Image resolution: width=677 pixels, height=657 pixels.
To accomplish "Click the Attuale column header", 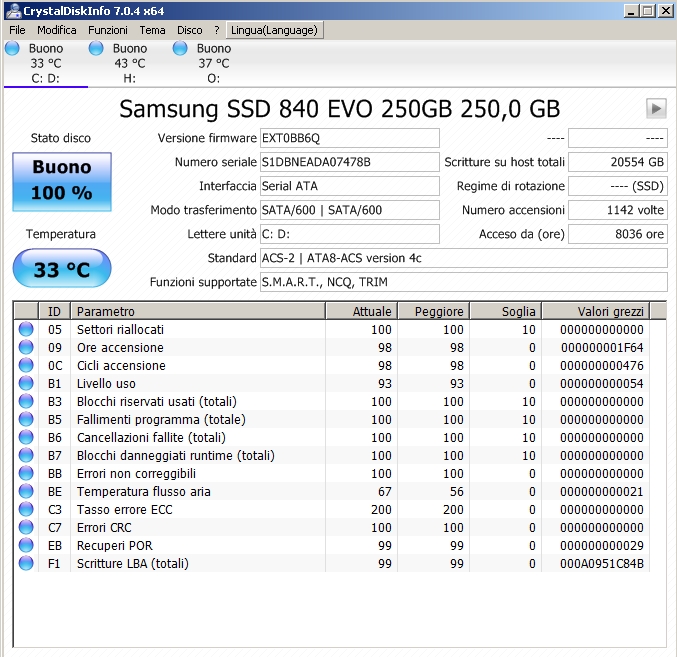I will 361,311.
